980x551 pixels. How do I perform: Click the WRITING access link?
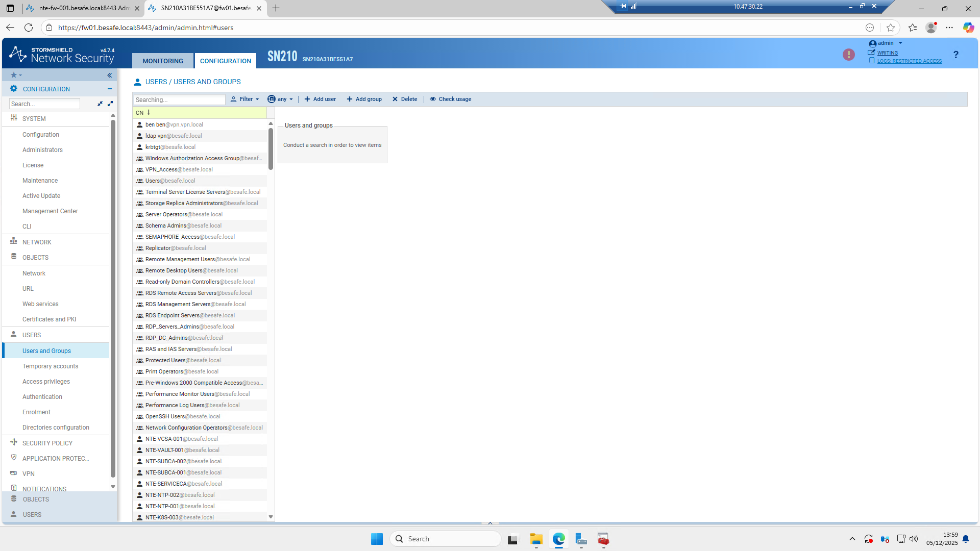tap(887, 53)
